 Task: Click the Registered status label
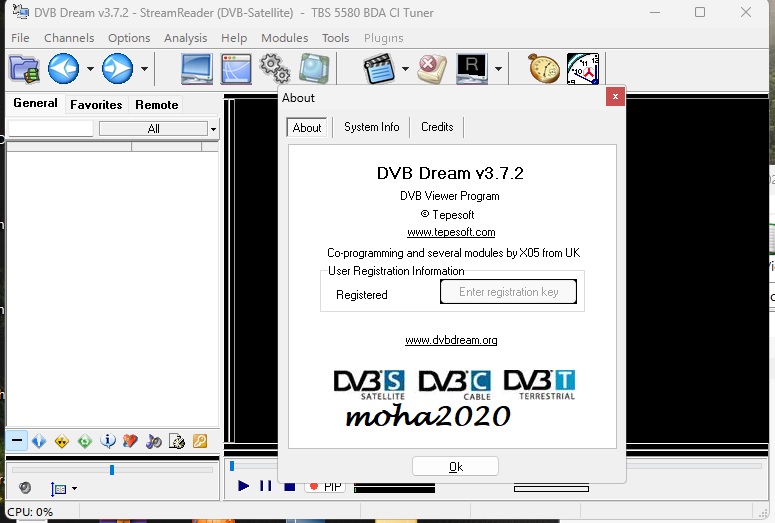[x=361, y=295]
